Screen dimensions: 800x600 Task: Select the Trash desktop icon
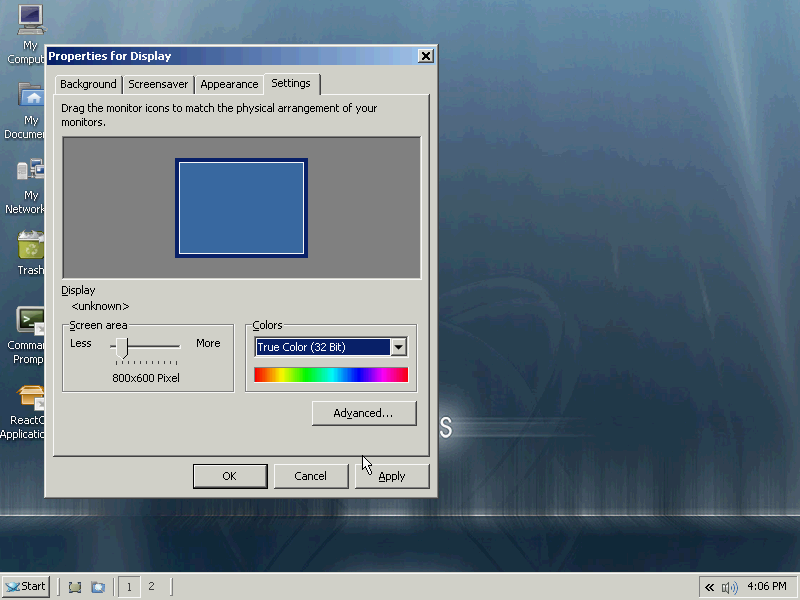pos(31,246)
